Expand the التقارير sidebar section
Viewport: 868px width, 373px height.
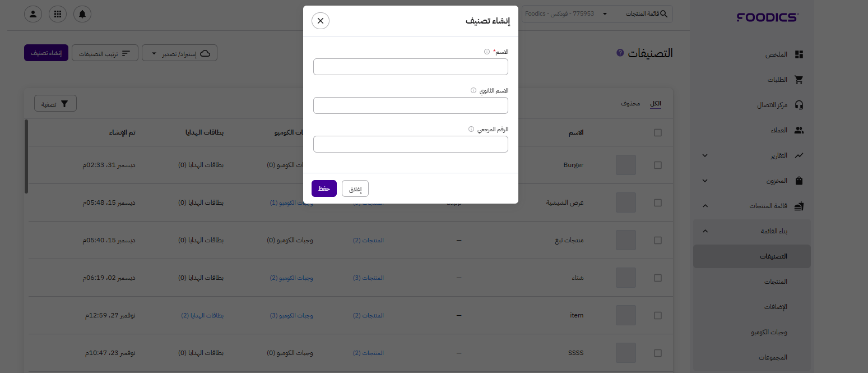pos(705,155)
